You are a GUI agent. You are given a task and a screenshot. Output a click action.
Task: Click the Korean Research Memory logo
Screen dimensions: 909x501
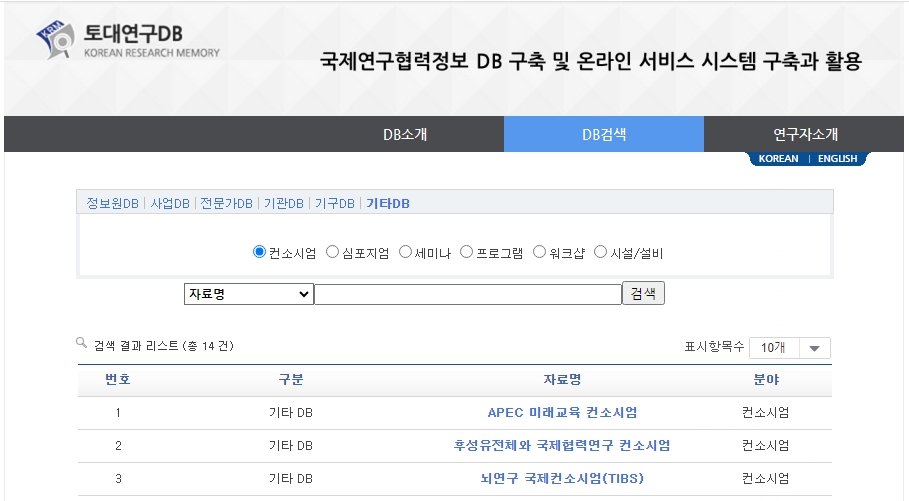coord(128,41)
